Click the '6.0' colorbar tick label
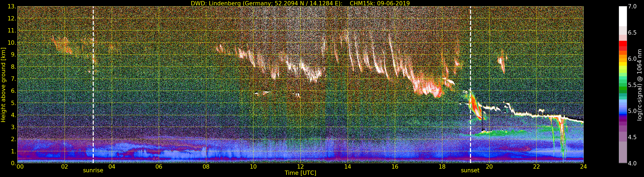Screen dimensions: 644x177 pyautogui.click(x=632, y=59)
